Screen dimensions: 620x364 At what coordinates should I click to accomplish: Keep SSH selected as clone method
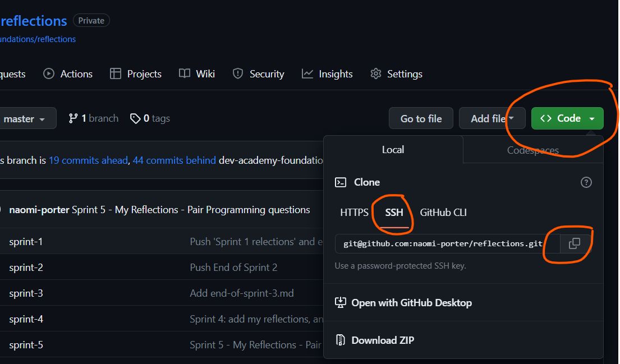click(x=393, y=213)
